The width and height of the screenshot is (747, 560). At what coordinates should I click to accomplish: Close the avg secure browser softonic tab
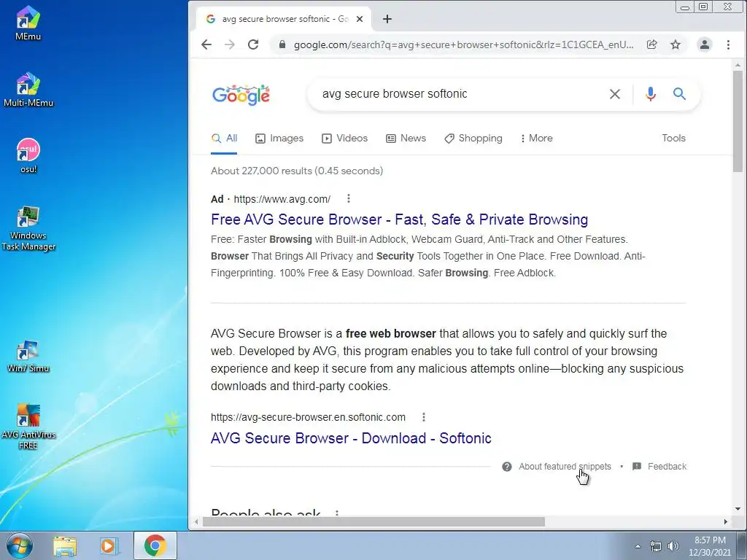click(x=360, y=19)
